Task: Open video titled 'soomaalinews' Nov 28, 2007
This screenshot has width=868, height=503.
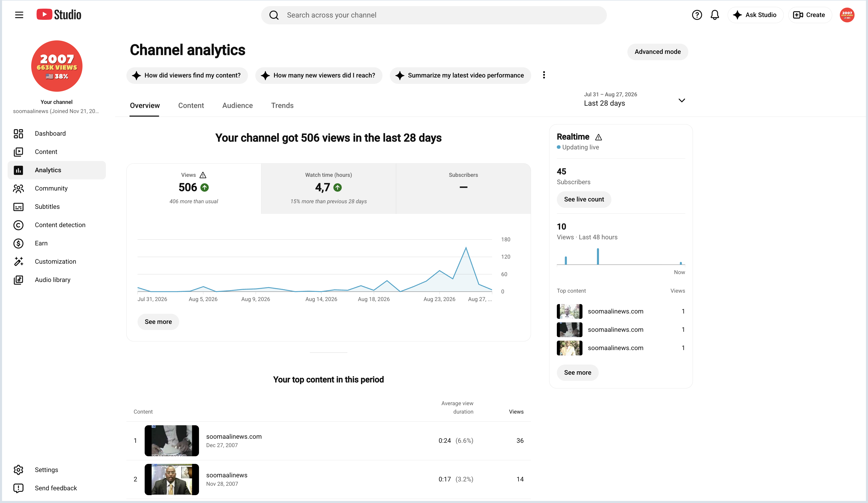Action: coord(227,475)
